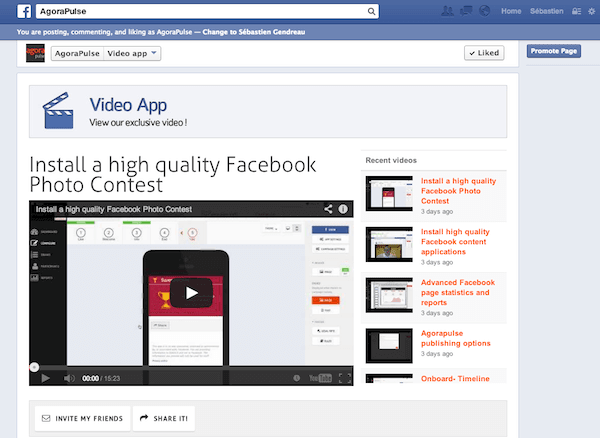This screenshot has width=600, height=438.
Task: Click Photo Contest video thumbnail in Recent videos
Action: point(389,194)
